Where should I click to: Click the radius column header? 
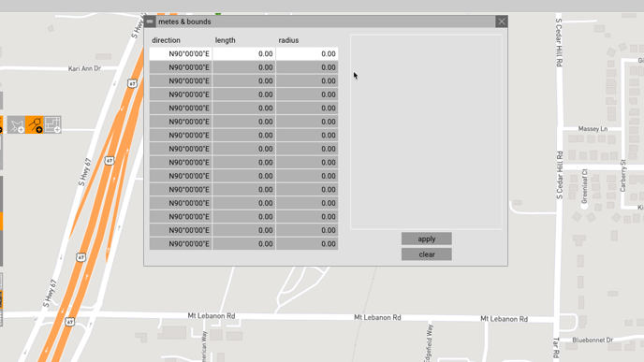tap(288, 40)
